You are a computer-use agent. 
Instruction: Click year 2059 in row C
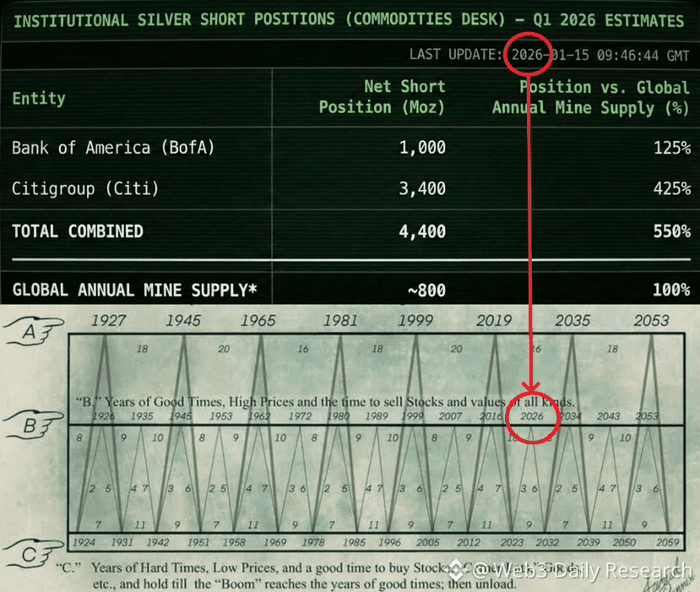[667, 542]
